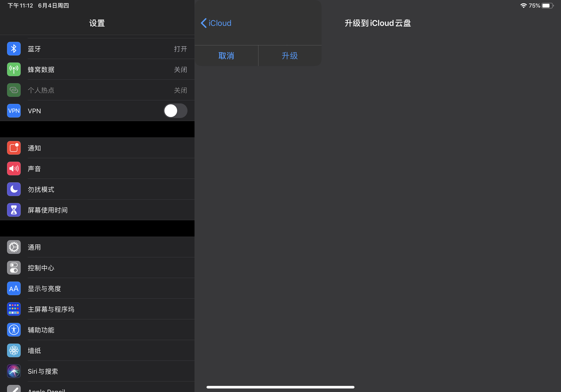Screen dimensions: 561x392
Task: Tap the Siri & Search (Siri与搜索) icon
Action: [14, 371]
